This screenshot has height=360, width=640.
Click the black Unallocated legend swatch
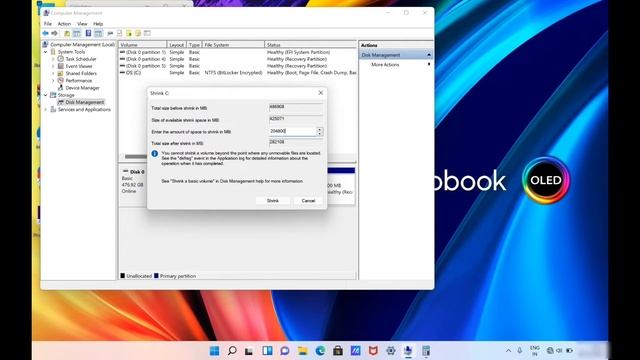coord(122,276)
